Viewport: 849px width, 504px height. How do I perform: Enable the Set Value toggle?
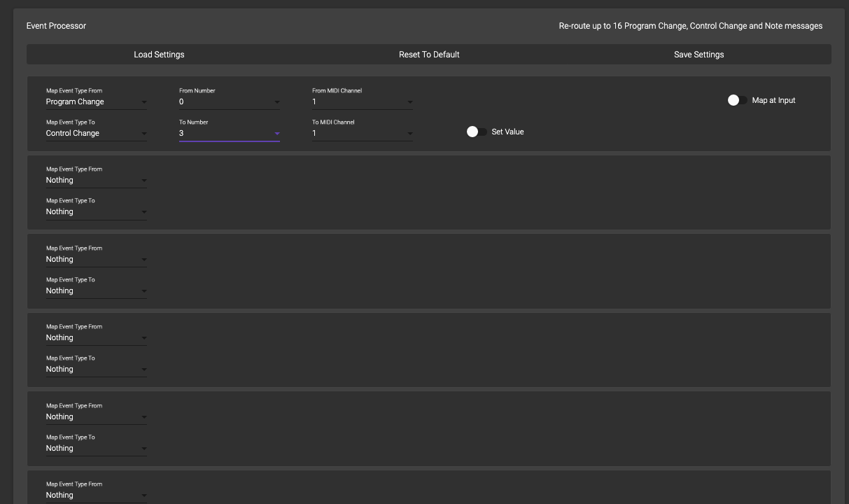[477, 132]
